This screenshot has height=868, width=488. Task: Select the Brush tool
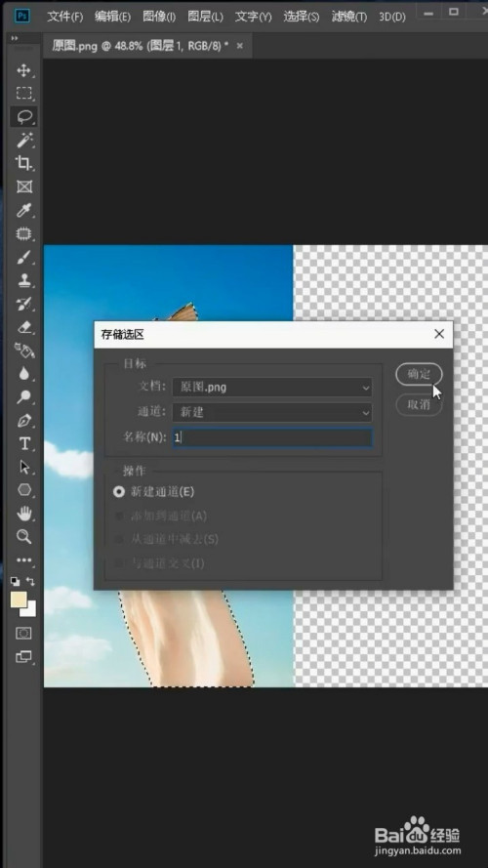(23, 258)
